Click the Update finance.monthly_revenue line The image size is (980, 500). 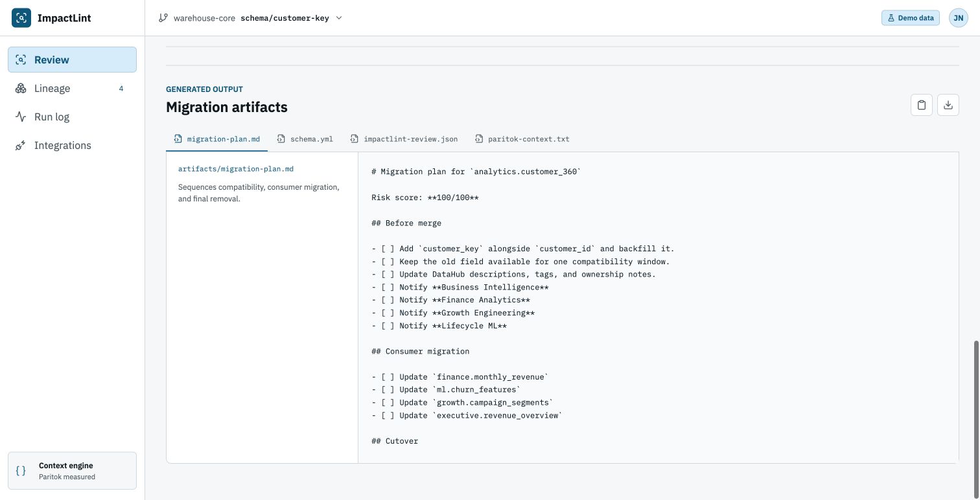pos(460,377)
